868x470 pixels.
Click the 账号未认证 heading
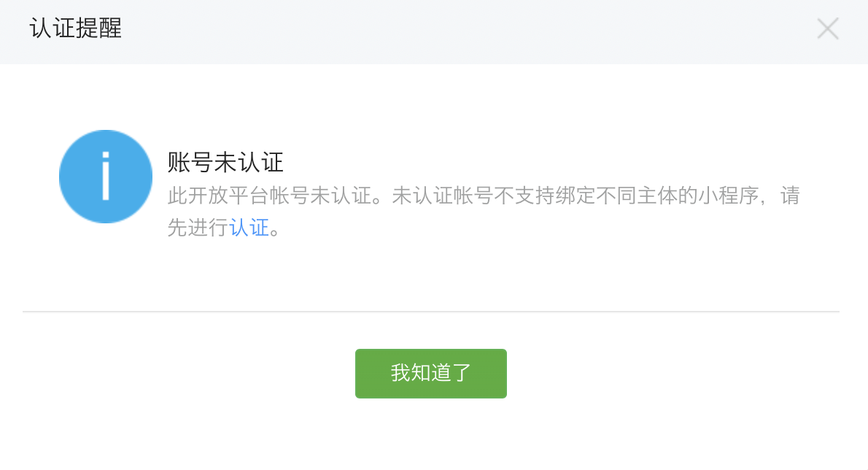(x=225, y=162)
